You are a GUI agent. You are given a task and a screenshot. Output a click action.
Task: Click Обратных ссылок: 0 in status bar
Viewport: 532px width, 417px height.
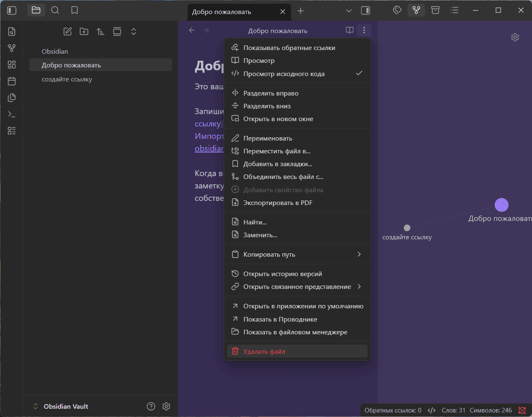(393, 410)
